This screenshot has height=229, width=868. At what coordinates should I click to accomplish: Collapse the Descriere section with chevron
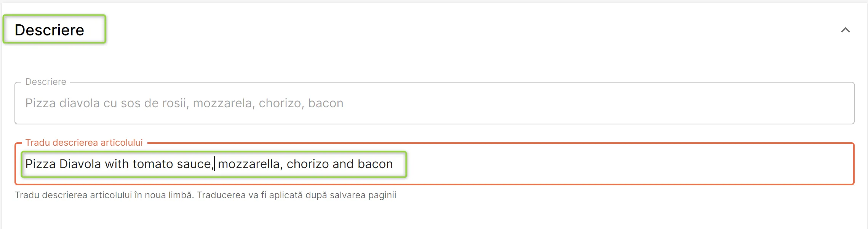[x=845, y=30]
